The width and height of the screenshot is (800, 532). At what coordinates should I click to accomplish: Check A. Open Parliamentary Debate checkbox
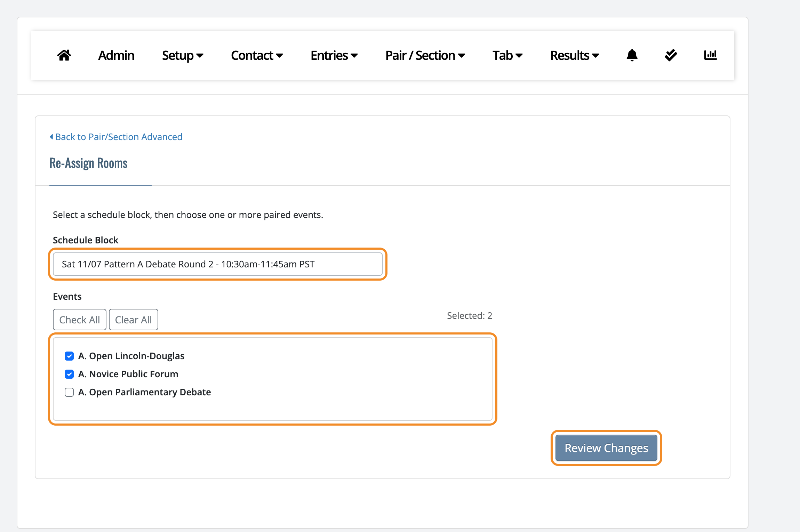[x=69, y=392]
